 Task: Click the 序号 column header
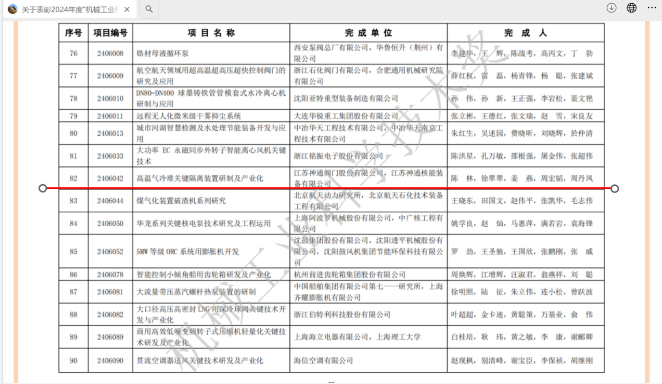[x=73, y=32]
